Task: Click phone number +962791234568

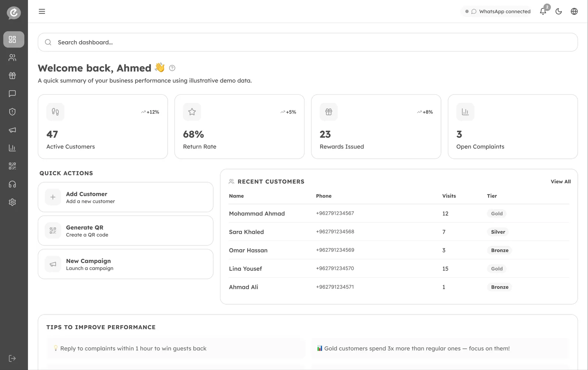Action: (335, 231)
